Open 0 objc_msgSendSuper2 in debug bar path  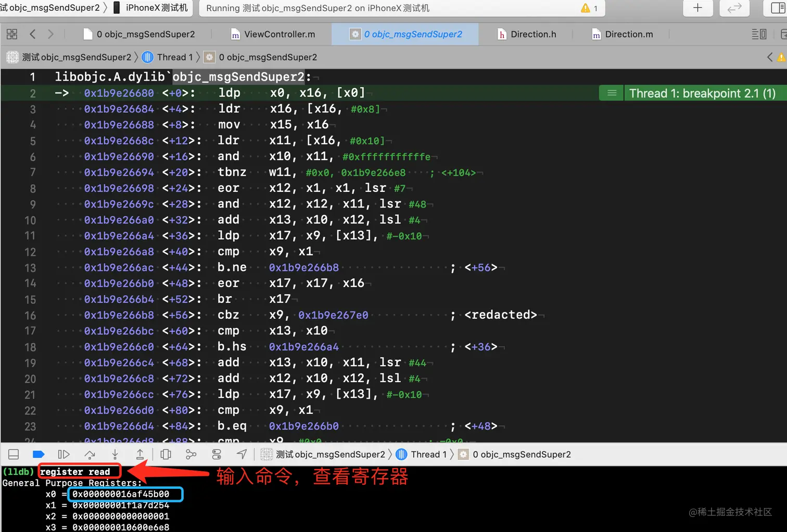(x=522, y=455)
